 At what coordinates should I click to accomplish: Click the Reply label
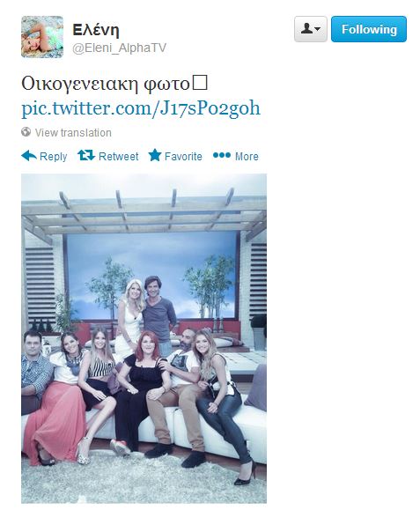54,157
